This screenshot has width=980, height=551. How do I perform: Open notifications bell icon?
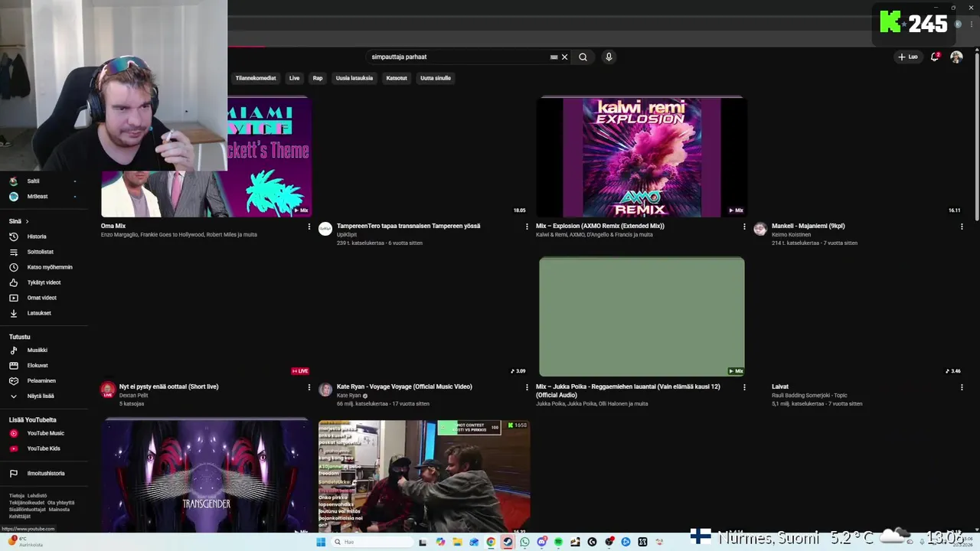coord(935,57)
